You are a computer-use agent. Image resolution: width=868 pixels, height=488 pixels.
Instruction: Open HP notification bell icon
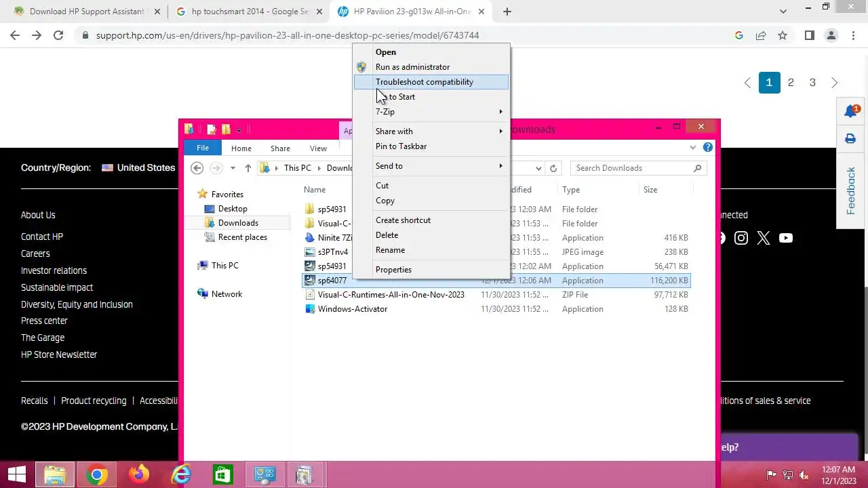[851, 111]
